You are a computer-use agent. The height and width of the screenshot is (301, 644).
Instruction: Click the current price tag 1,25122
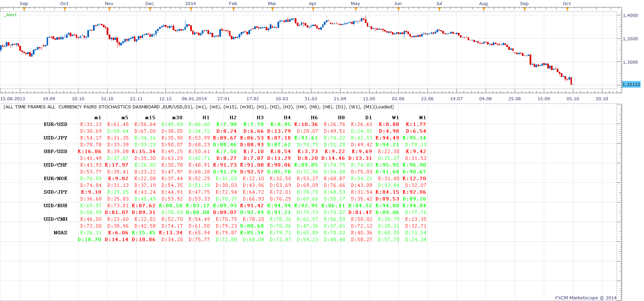(x=631, y=85)
